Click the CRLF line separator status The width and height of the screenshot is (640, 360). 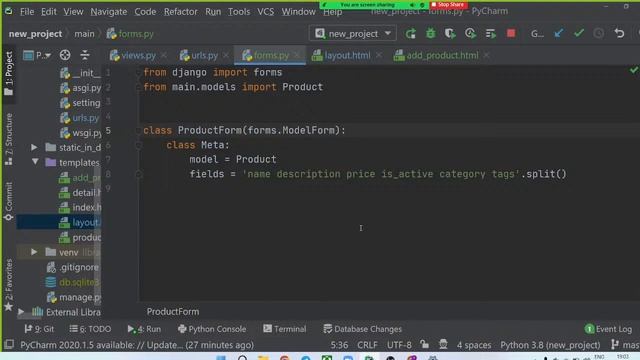pos(367,345)
